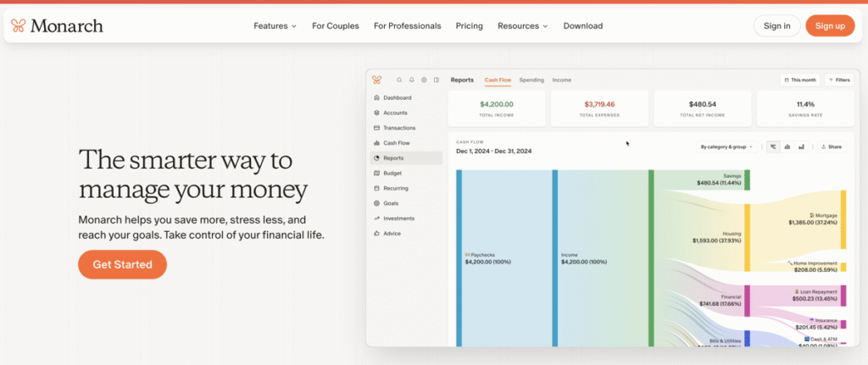The width and height of the screenshot is (868, 365).
Task: Click the Dec 1, 2024 - Dec 31, 2024 date range
Action: pos(494,151)
